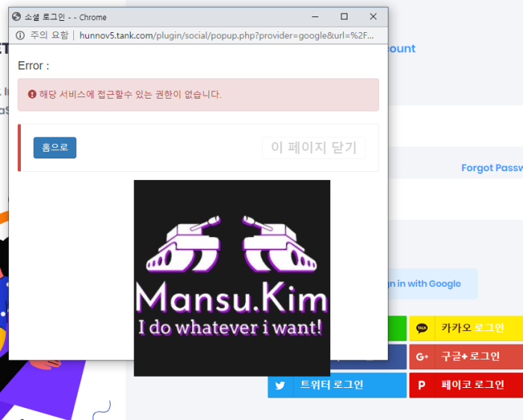Minimize the social login popup window
This screenshot has width=523, height=420.
(315, 16)
